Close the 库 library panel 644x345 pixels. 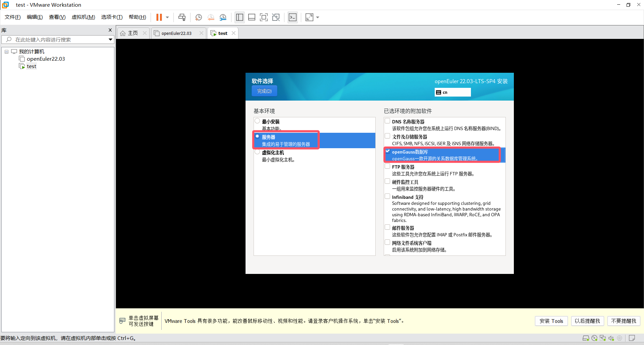(x=110, y=30)
